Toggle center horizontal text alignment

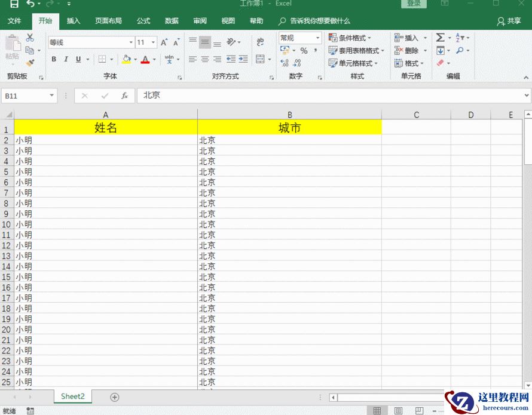coord(205,59)
